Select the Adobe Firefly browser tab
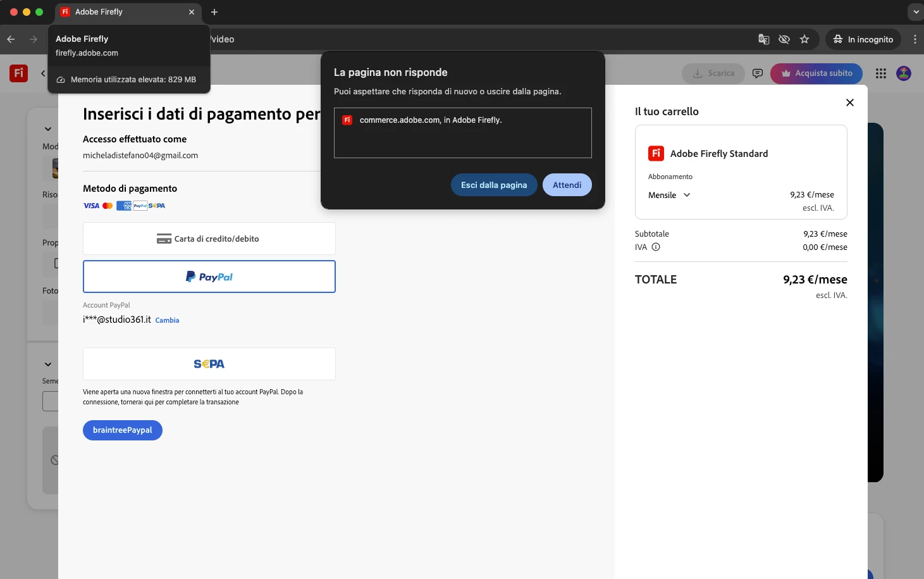Screen dimensions: 924x579 click(x=128, y=12)
